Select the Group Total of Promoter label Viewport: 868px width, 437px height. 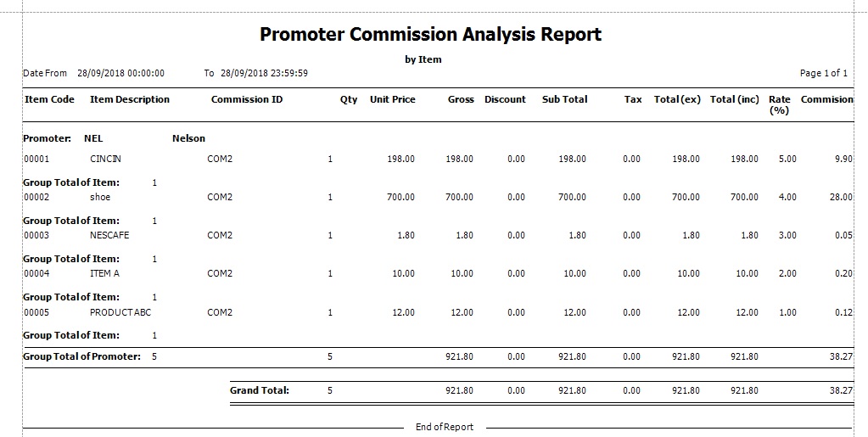81,356
